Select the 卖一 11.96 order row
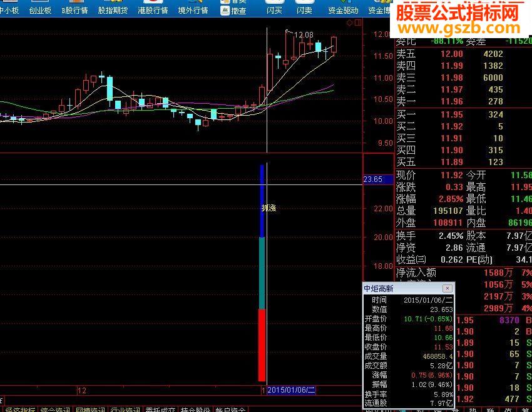This screenshot has height=412, width=532. click(x=463, y=101)
